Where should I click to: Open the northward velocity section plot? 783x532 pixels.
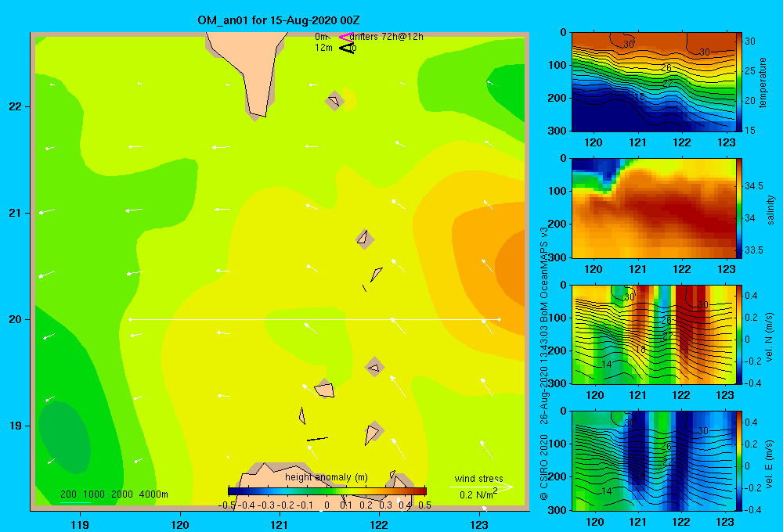653,334
